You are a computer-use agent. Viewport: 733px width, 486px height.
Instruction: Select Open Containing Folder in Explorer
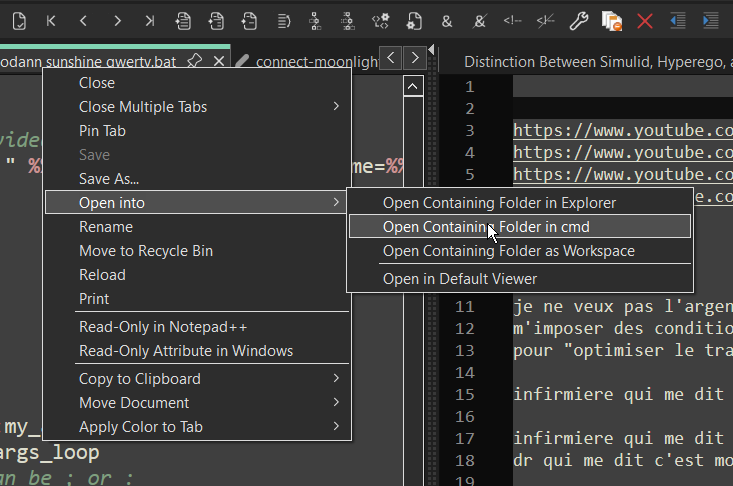tap(499, 203)
